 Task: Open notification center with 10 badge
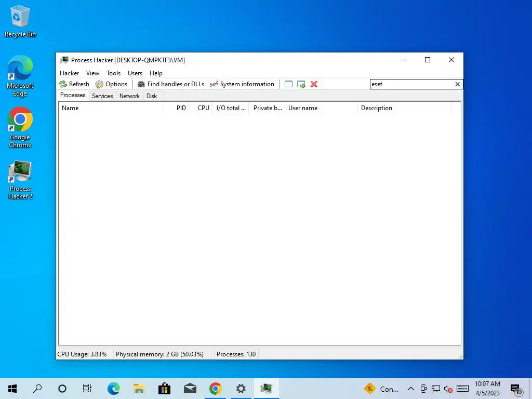[x=516, y=389]
